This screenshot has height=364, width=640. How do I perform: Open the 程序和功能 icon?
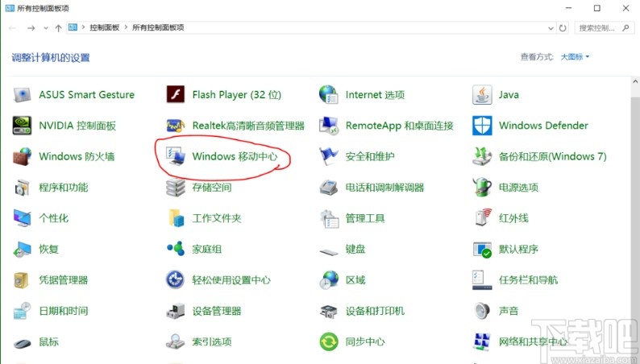(x=22, y=188)
